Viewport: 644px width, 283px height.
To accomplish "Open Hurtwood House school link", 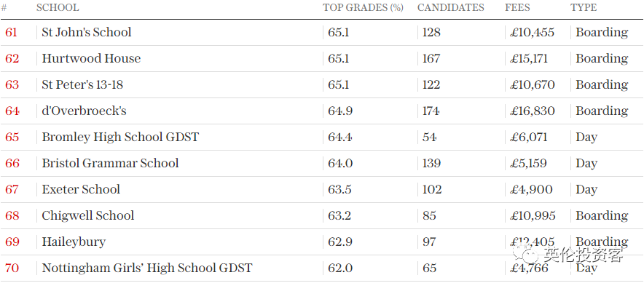I will coord(91,58).
